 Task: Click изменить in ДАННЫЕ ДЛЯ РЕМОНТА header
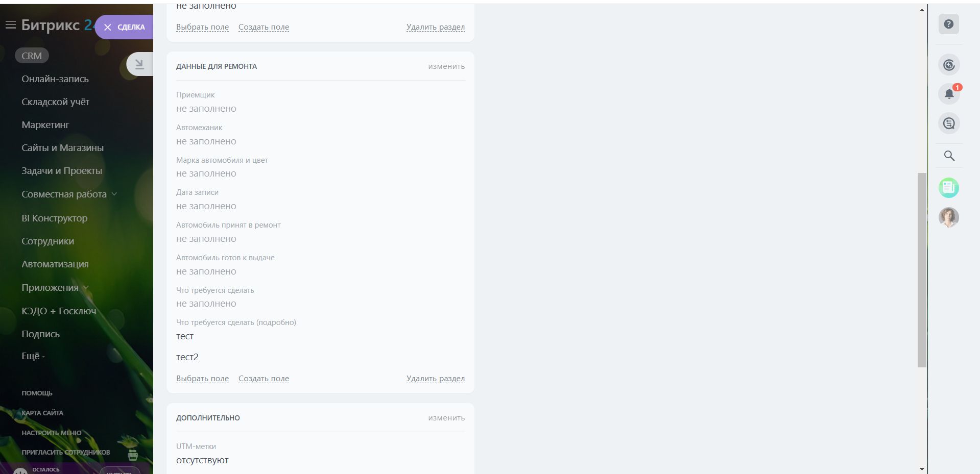click(x=446, y=66)
